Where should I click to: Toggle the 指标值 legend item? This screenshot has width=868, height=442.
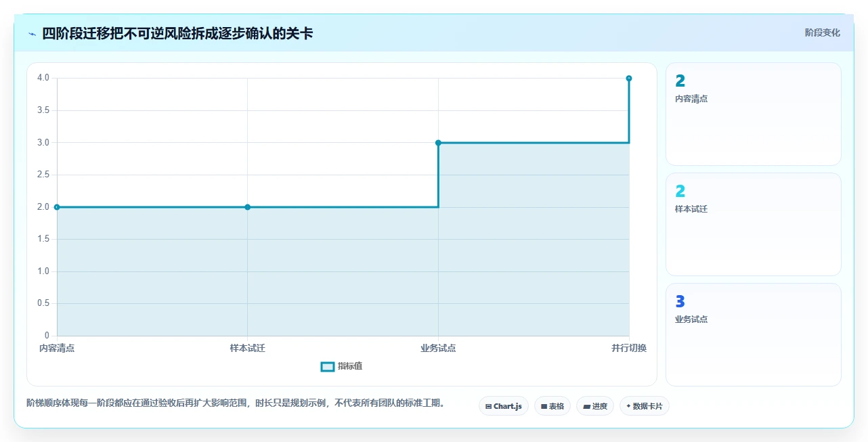[x=341, y=366]
